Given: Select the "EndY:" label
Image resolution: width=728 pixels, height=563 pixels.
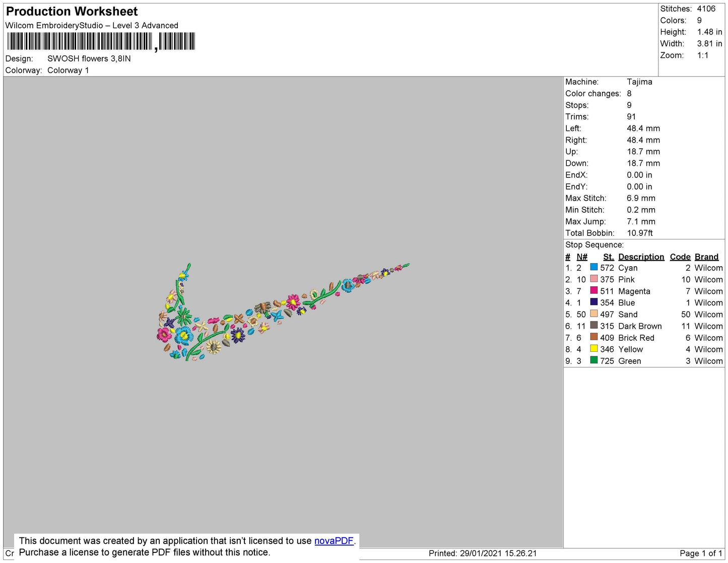Looking at the screenshot, I should (576, 186).
